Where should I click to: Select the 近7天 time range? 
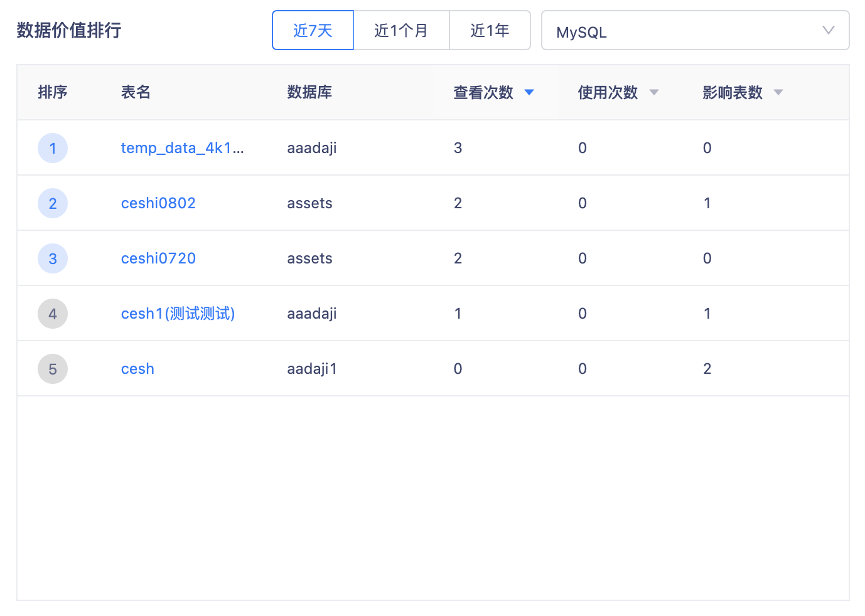(x=313, y=30)
